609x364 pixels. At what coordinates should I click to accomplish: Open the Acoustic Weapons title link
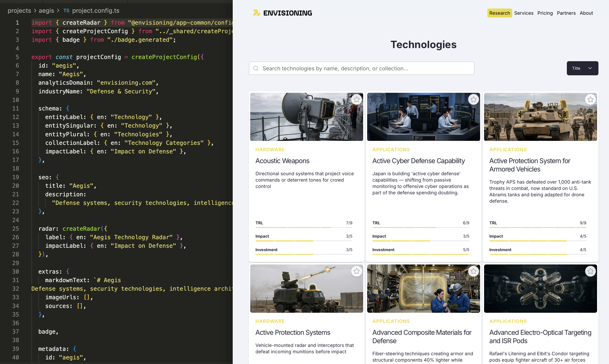pyautogui.click(x=282, y=161)
